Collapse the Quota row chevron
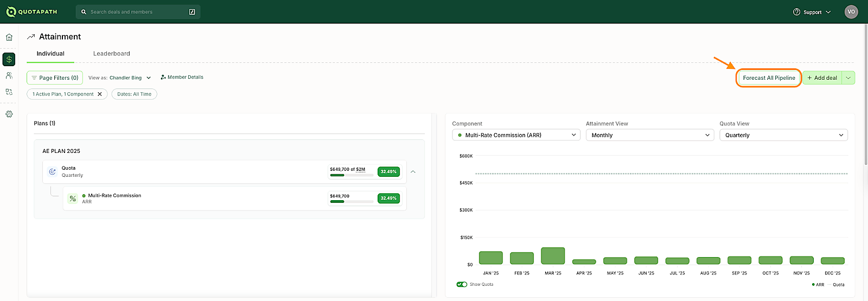The image size is (868, 301). [x=413, y=171]
